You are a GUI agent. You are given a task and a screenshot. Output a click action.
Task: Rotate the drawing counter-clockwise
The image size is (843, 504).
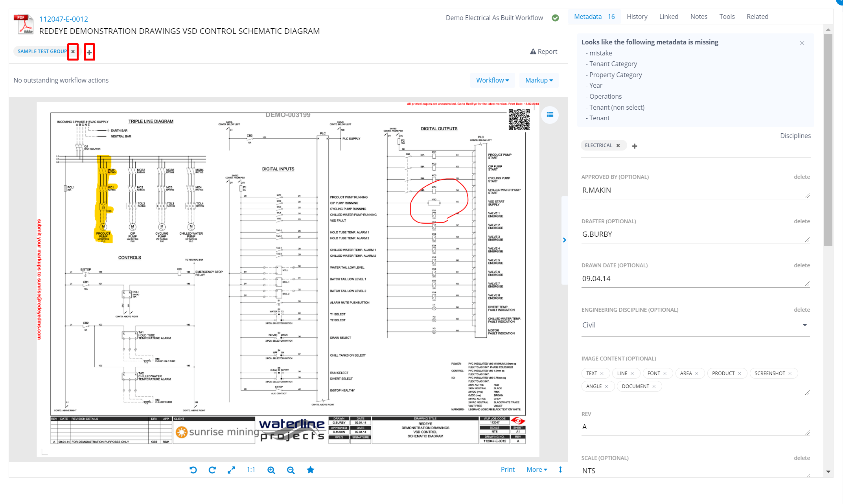[x=193, y=470]
